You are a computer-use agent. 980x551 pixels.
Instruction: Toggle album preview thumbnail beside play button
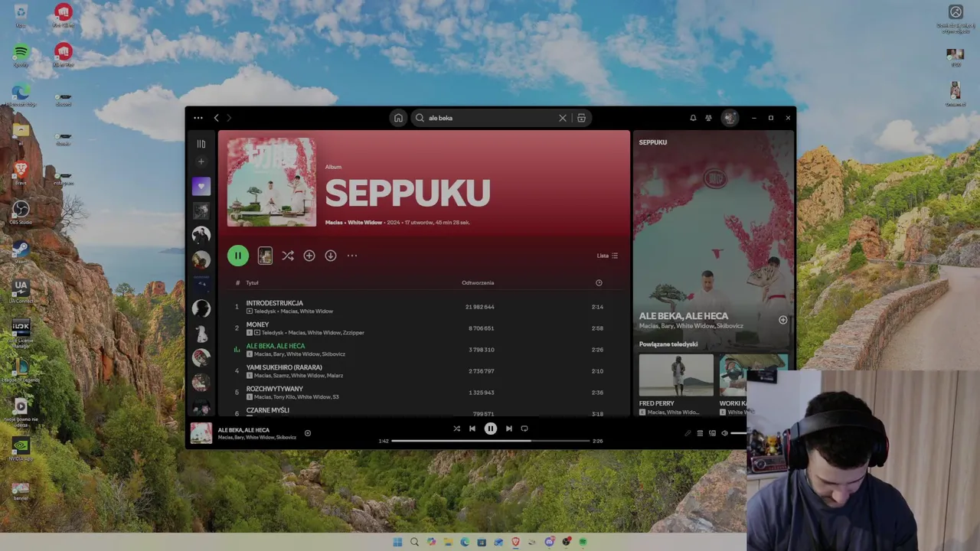click(x=265, y=256)
